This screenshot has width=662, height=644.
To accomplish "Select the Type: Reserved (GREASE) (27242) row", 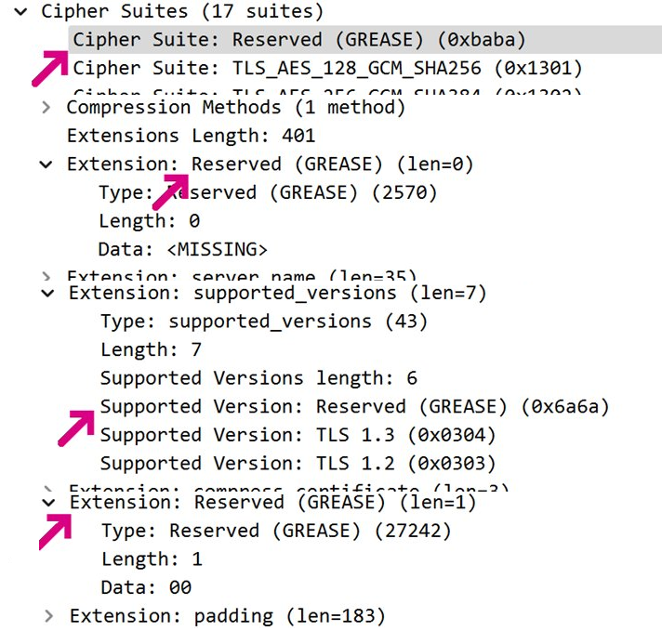I will [276, 531].
